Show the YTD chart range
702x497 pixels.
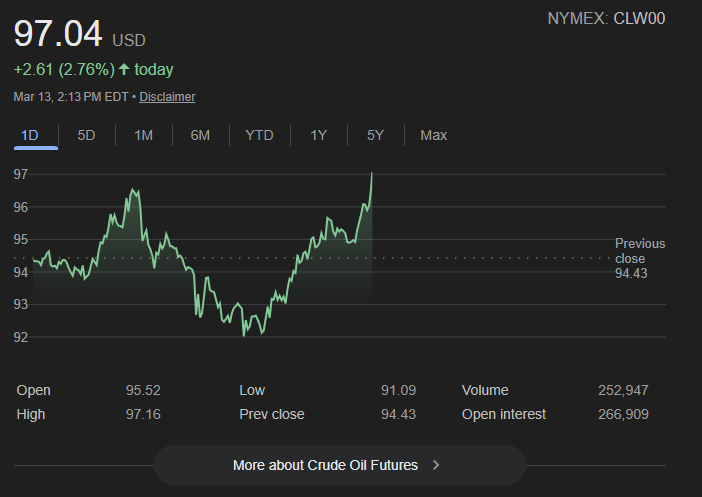click(x=259, y=135)
